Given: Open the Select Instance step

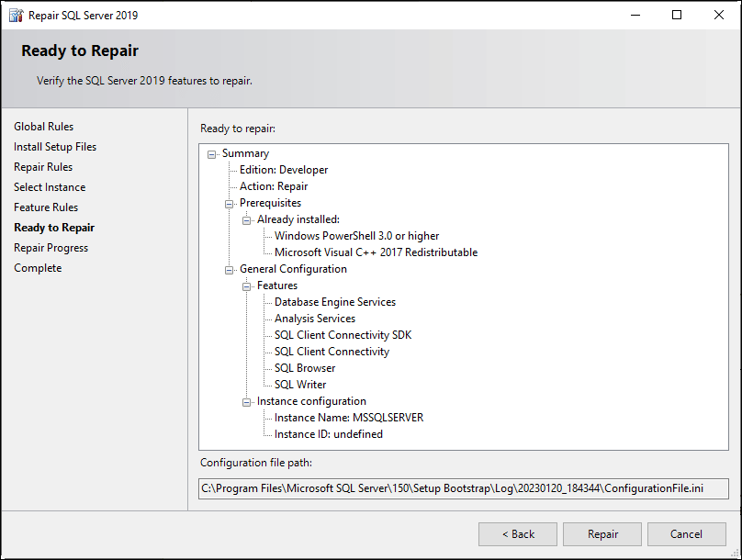Looking at the screenshot, I should (x=49, y=186).
